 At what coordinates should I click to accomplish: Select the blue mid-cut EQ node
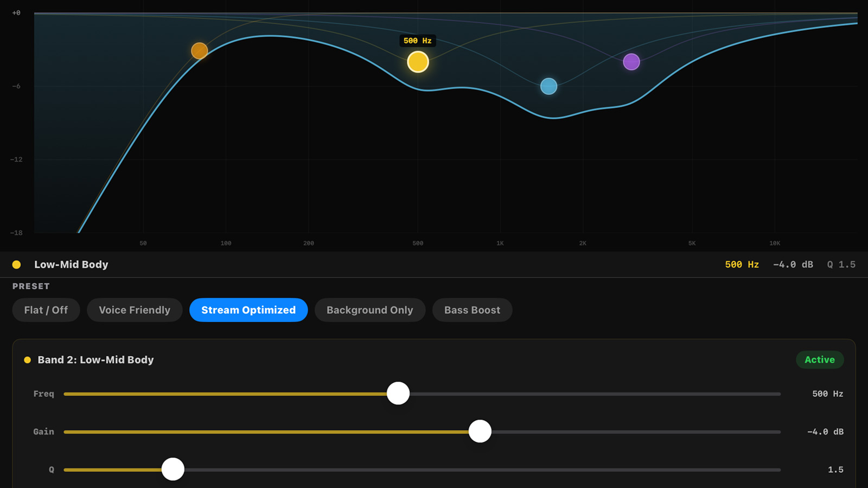548,86
